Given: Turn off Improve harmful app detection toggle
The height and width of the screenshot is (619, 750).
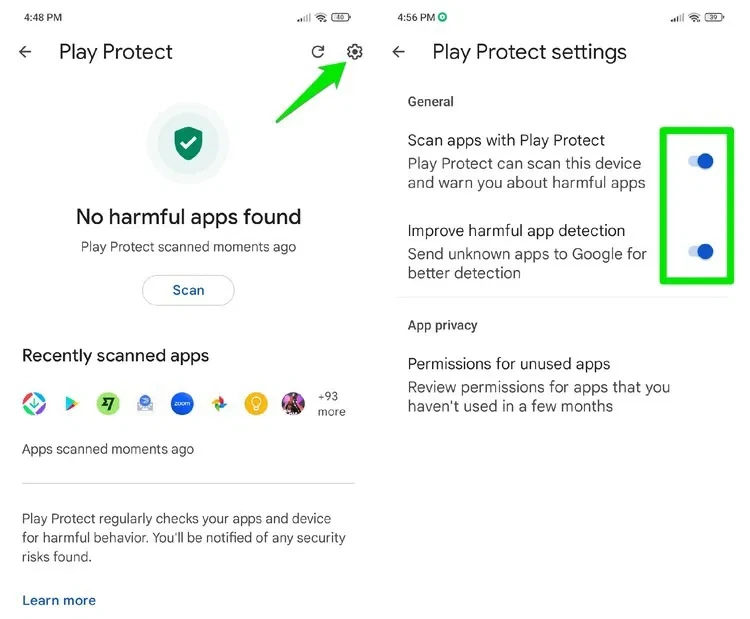Looking at the screenshot, I should pos(701,252).
